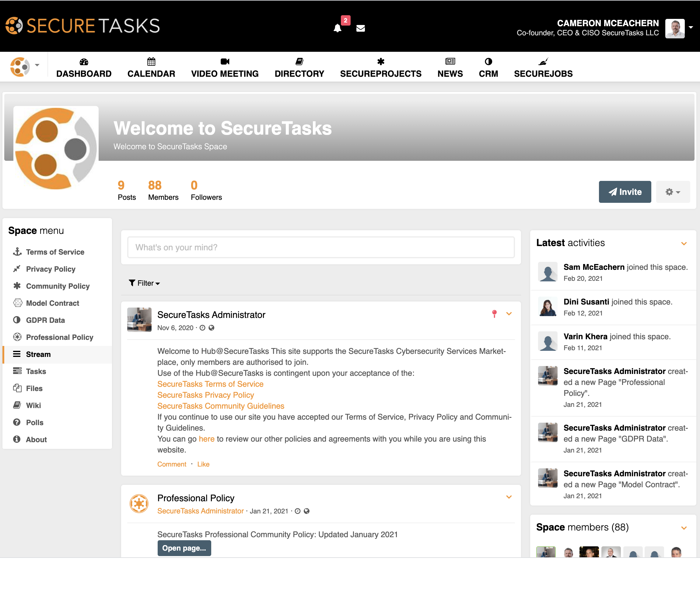Viewport: 700px width, 592px height.
Task: Click the Directory book icon
Action: [x=299, y=62]
